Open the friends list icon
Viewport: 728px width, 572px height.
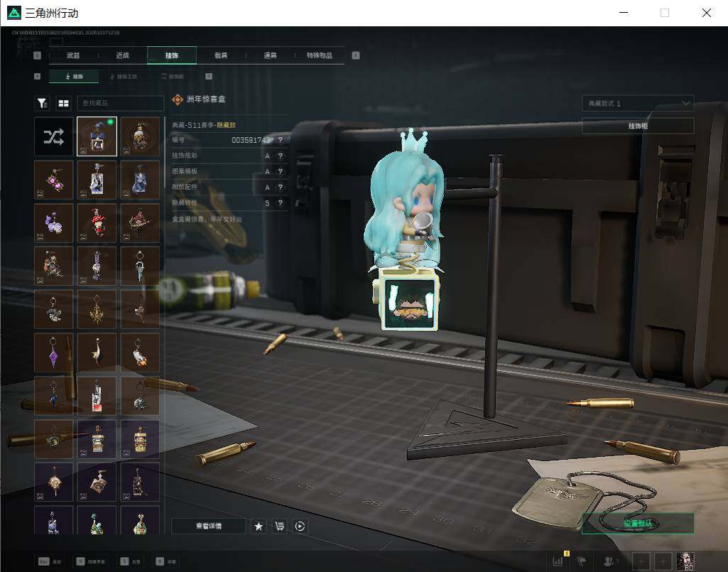point(609,561)
